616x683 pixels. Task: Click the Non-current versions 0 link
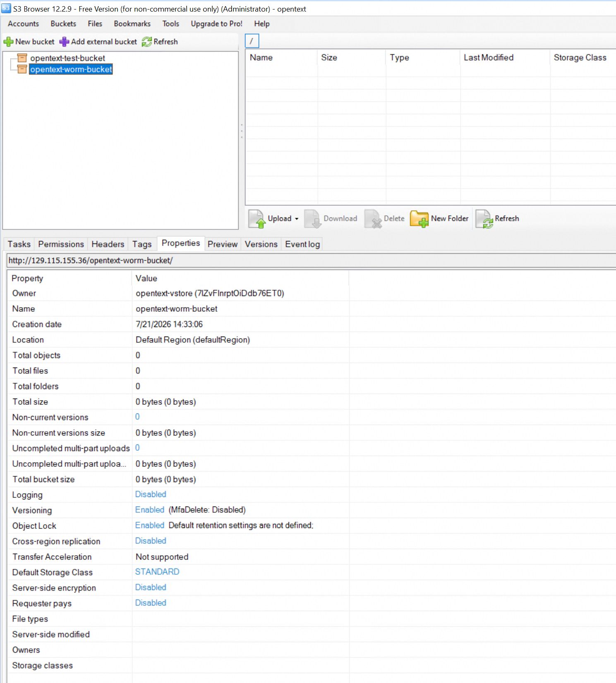click(x=137, y=417)
